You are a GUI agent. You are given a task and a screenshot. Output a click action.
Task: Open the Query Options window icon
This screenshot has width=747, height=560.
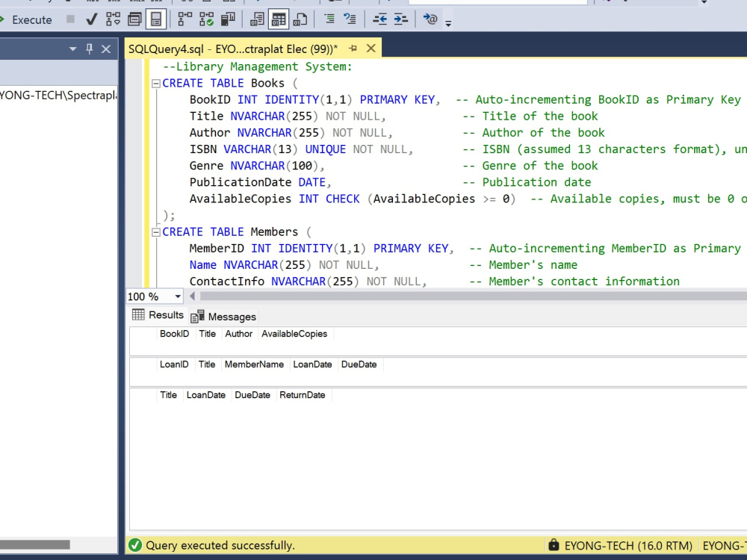pyautogui.click(x=134, y=19)
